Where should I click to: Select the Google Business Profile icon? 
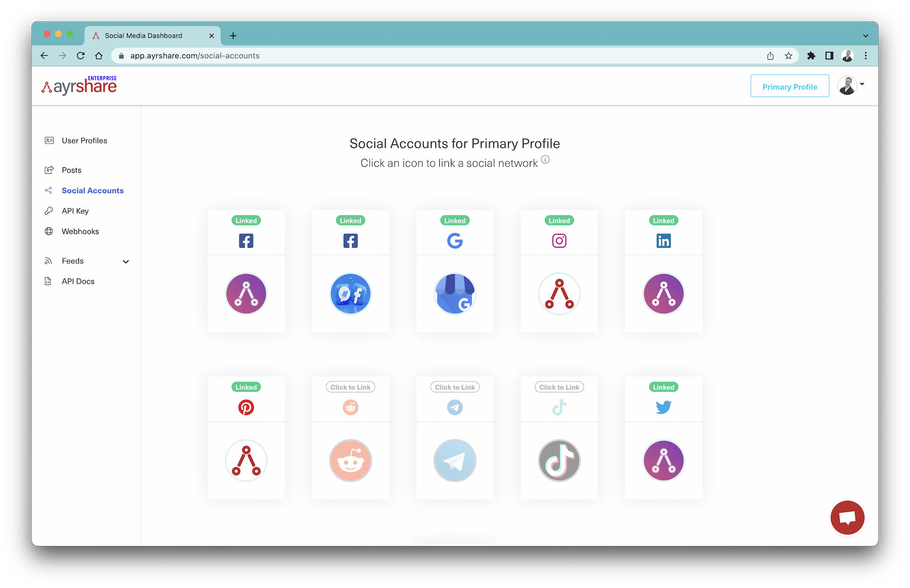454,293
